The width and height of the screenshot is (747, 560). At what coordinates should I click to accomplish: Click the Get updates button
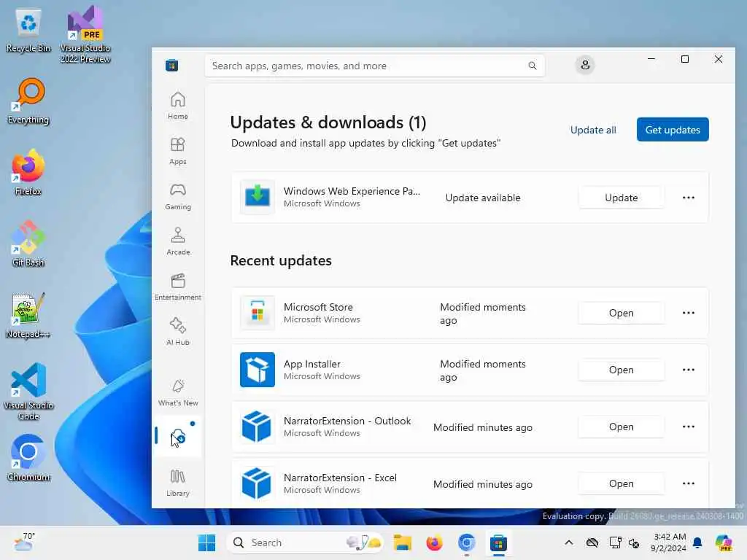coord(672,130)
